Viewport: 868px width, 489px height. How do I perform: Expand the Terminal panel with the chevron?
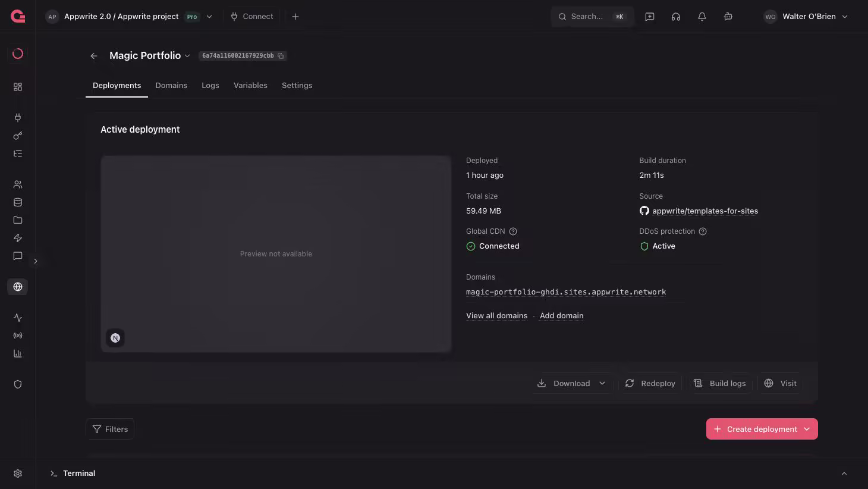coord(844,474)
